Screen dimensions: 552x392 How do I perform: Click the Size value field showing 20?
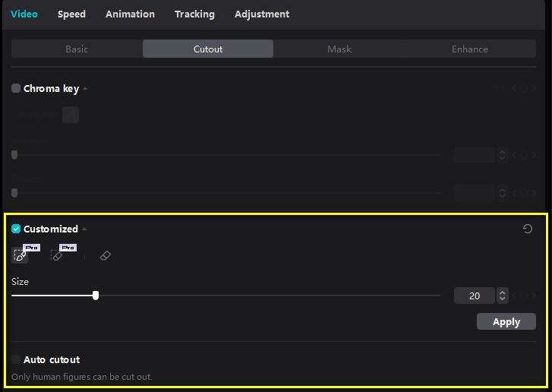475,296
